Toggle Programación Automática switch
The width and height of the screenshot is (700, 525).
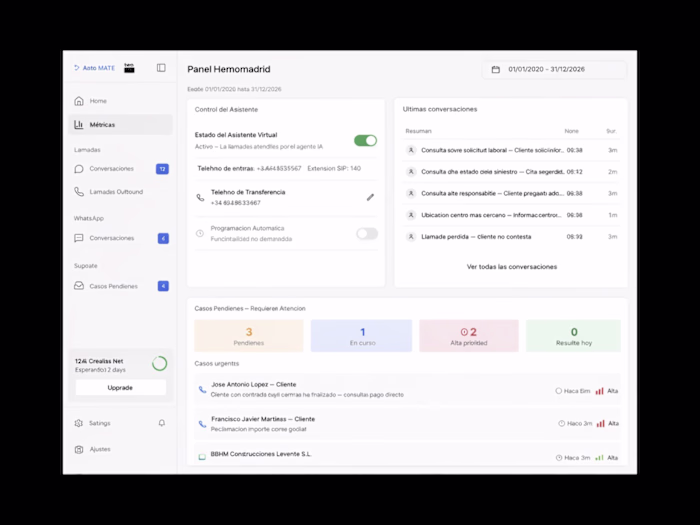coord(367,233)
